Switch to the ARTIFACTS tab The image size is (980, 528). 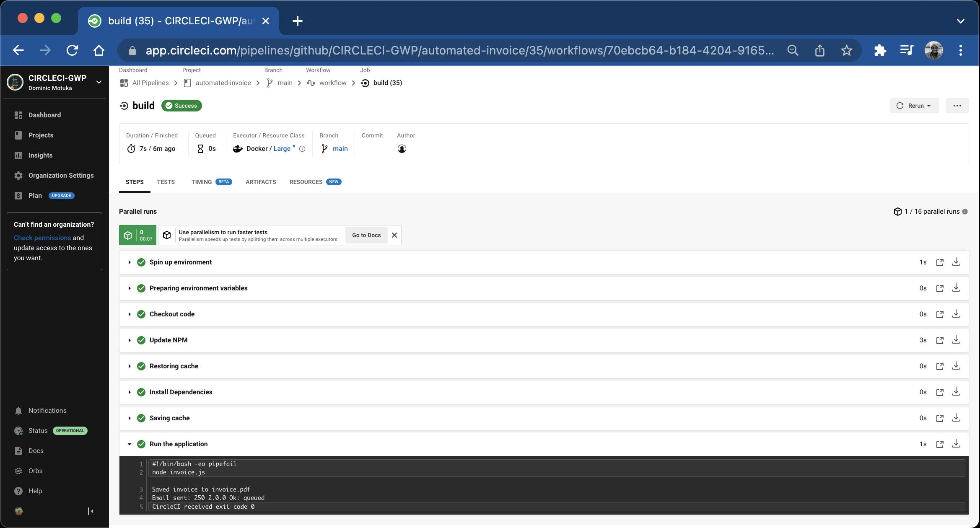[260, 182]
